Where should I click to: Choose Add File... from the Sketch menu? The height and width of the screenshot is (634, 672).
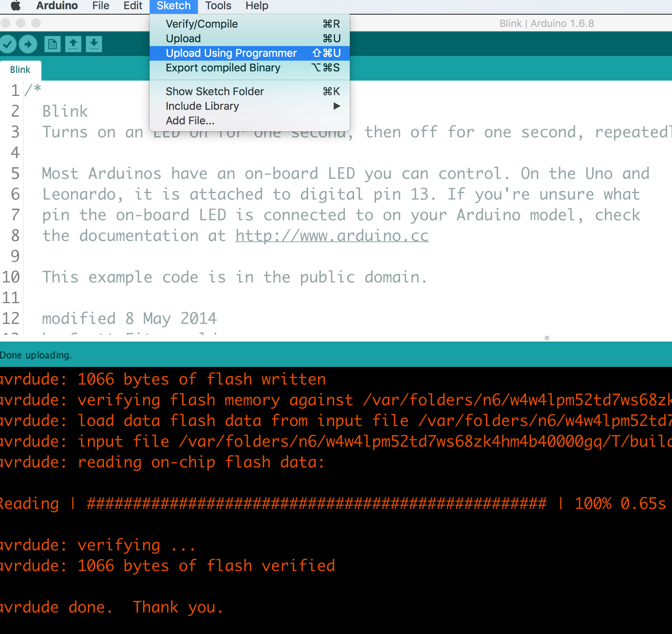250,121
